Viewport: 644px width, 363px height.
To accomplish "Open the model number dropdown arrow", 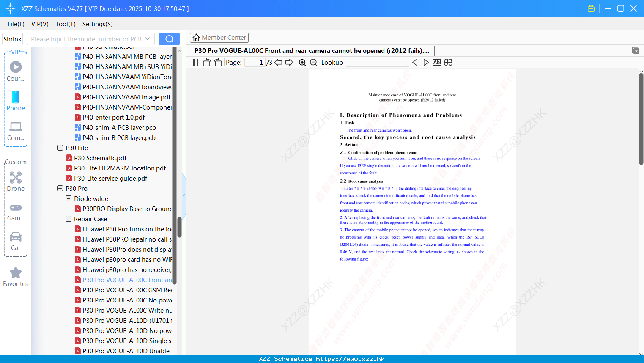I will (148, 39).
